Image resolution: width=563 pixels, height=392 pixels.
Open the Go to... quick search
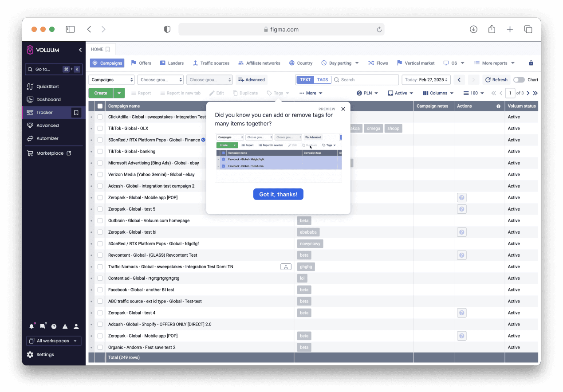[x=54, y=69]
